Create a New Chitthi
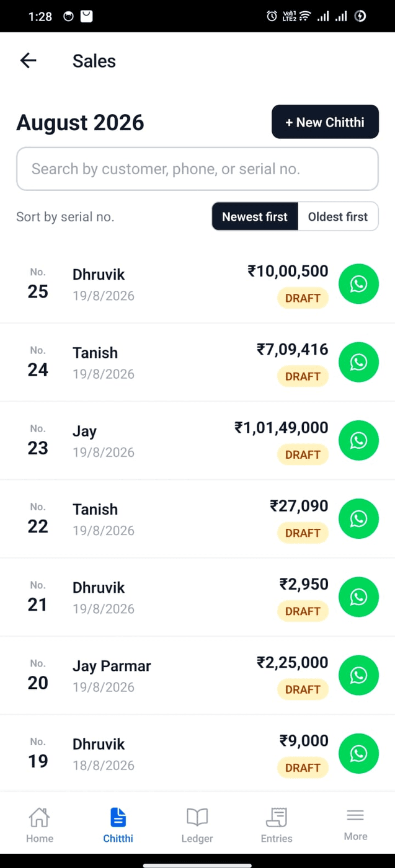Viewport: 395px width, 868px height. click(325, 122)
